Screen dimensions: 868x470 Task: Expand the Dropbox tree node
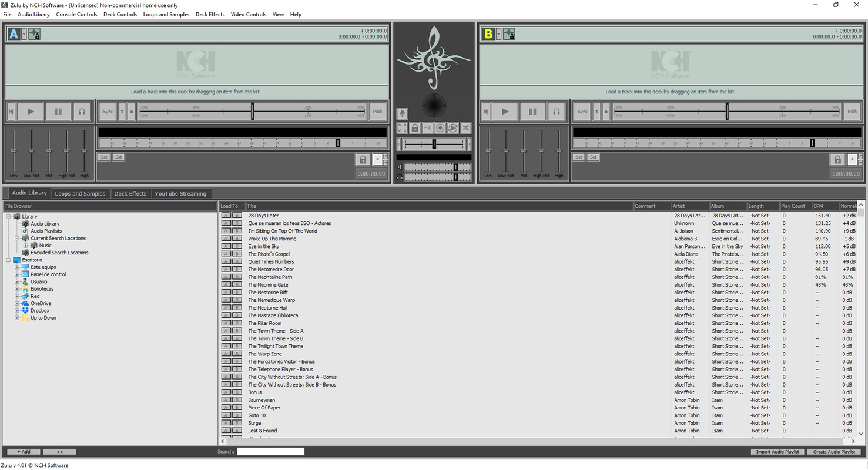click(x=17, y=311)
